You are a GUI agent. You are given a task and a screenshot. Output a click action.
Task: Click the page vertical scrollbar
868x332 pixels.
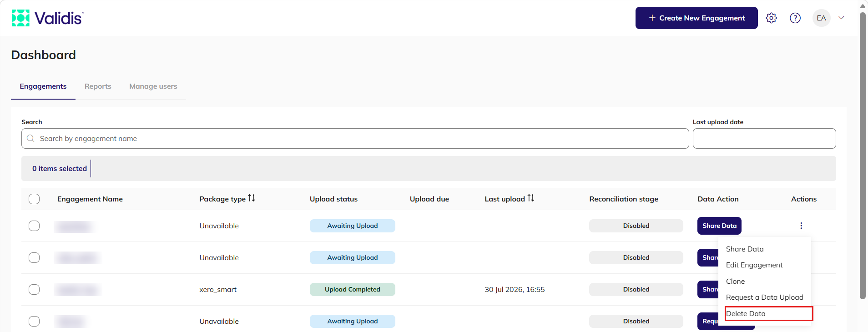(x=863, y=155)
